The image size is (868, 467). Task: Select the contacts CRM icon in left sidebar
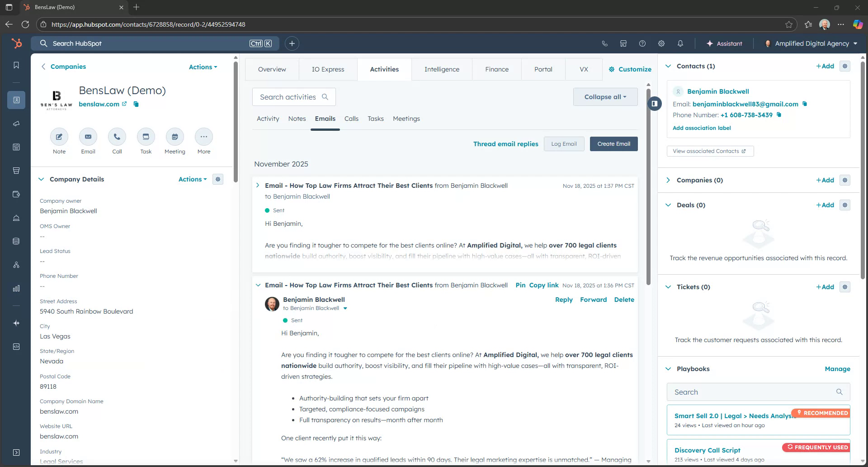point(16,100)
